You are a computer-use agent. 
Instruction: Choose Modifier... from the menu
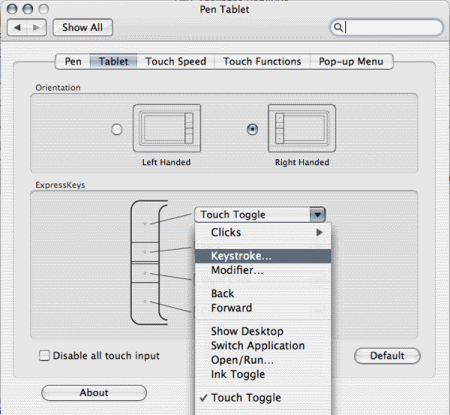click(x=263, y=270)
